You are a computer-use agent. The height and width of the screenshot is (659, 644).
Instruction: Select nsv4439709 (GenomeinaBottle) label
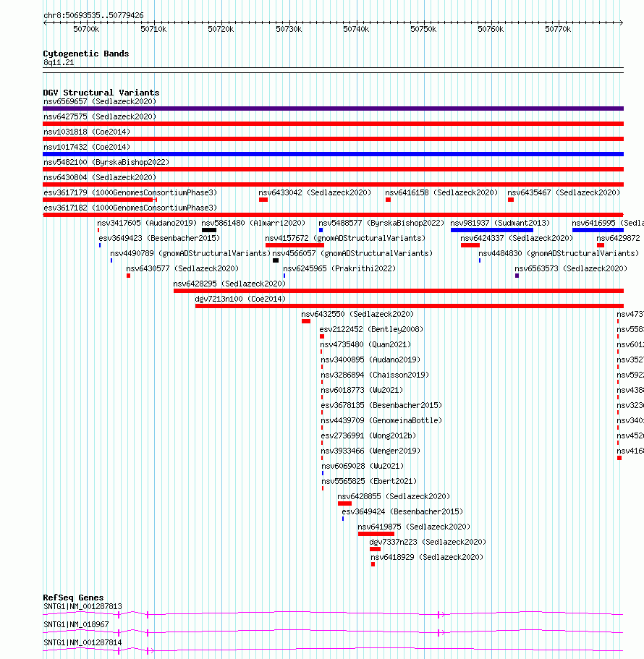(x=381, y=420)
